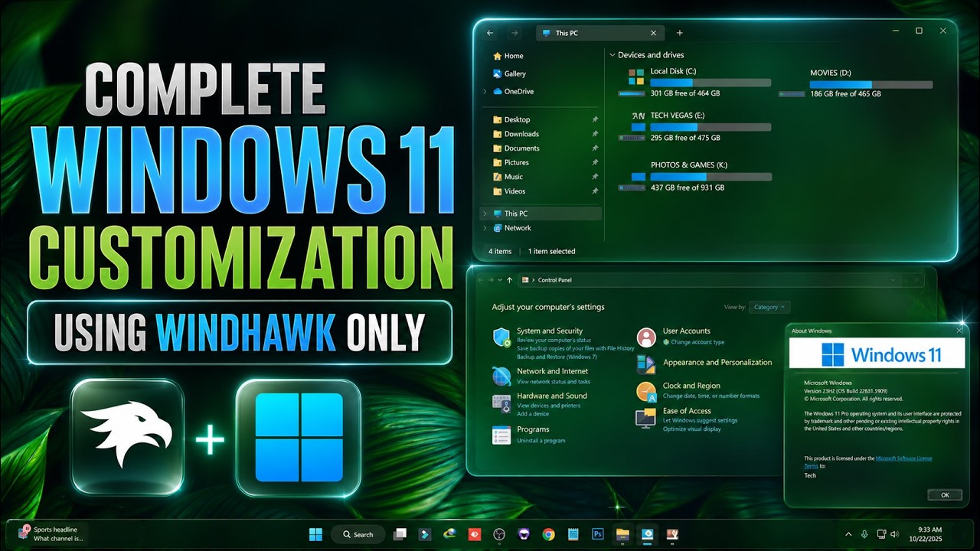Select Local Disk (C:) drive
This screenshot has height=551, width=980.
694,82
